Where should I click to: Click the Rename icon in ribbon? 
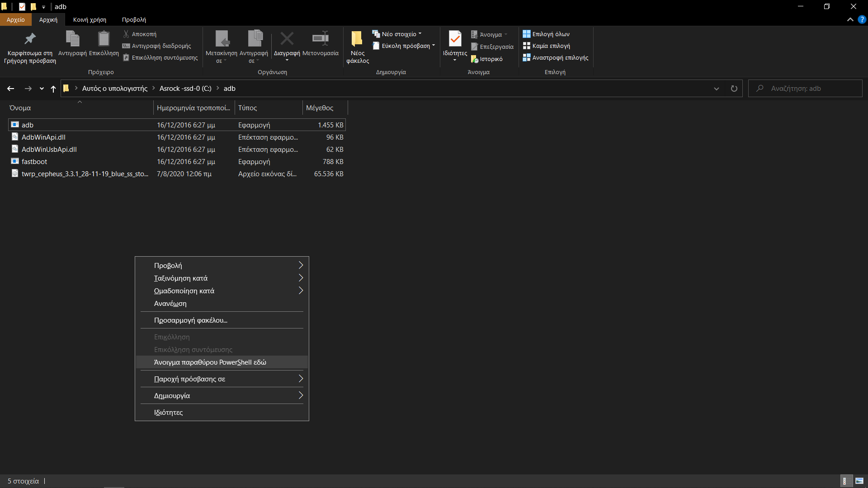[x=320, y=39]
